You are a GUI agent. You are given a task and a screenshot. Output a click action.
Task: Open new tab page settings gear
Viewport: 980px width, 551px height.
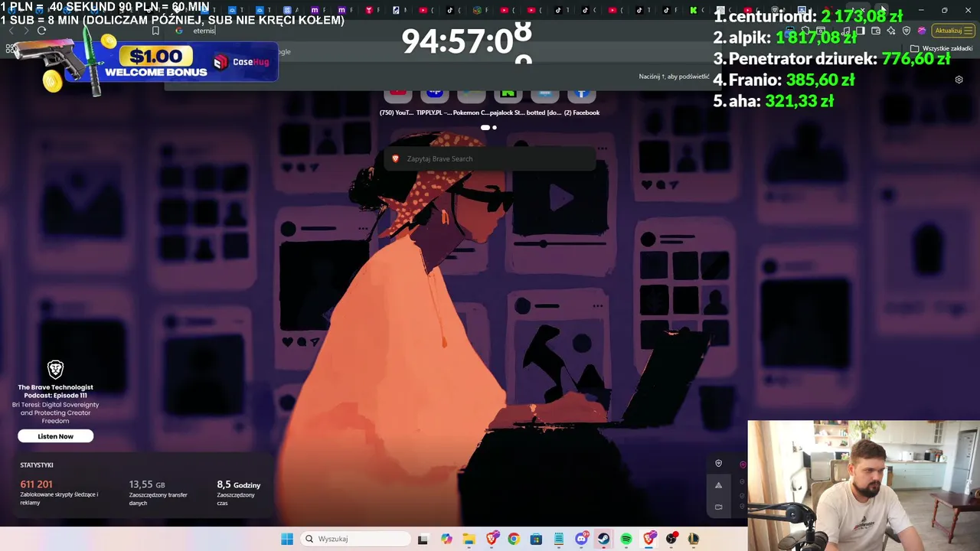click(x=959, y=80)
